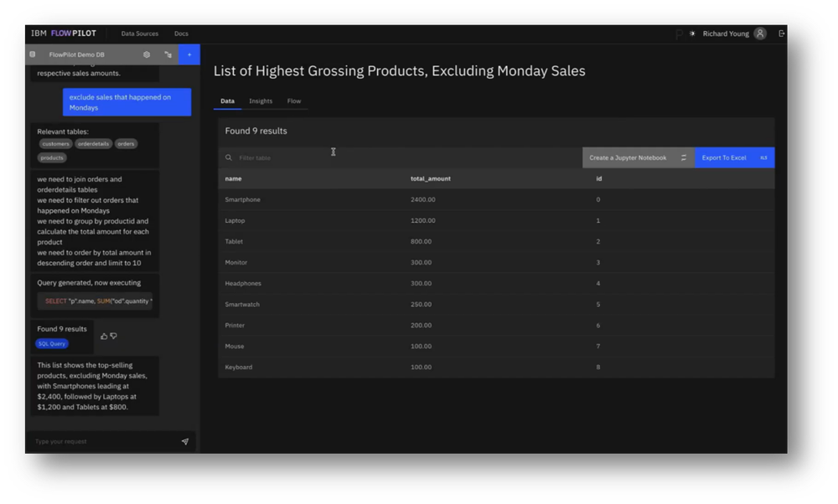The height and width of the screenshot is (504, 838).
Task: Click the database icon beside FlowPilot Demo DB
Action: pyautogui.click(x=33, y=54)
